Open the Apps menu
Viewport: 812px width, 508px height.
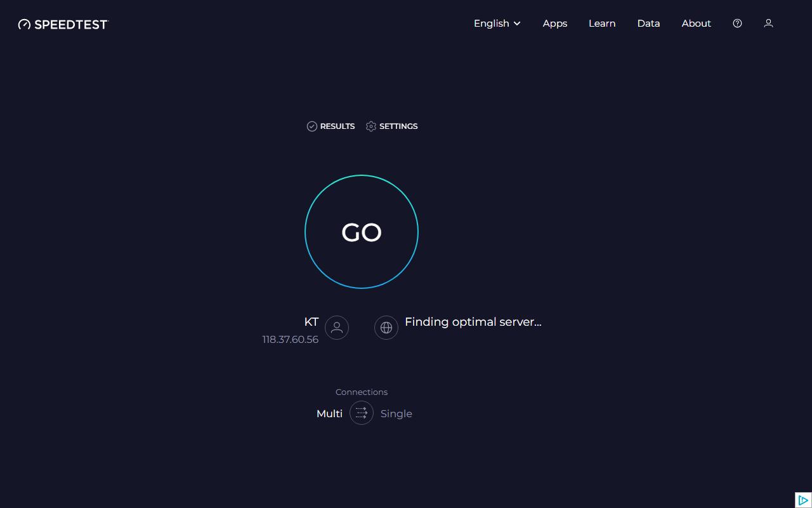pyautogui.click(x=555, y=23)
